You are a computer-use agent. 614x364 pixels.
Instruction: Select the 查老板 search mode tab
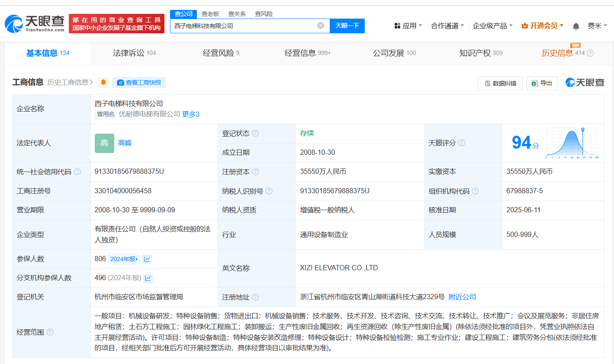pos(210,14)
